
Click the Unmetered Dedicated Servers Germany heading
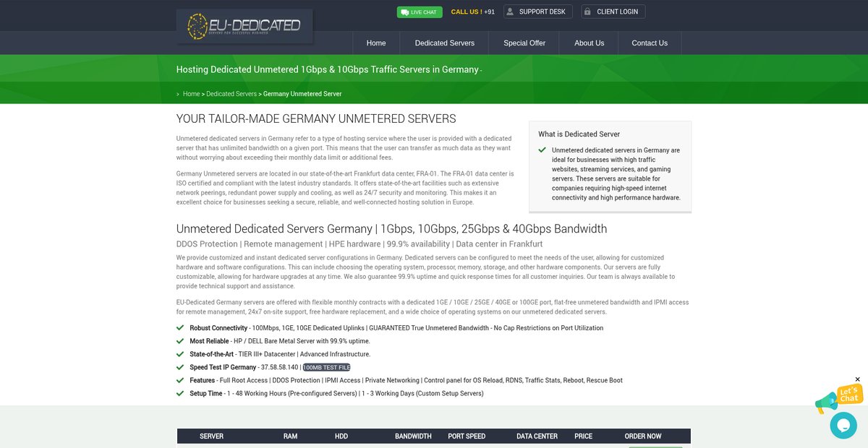pyautogui.click(x=392, y=229)
